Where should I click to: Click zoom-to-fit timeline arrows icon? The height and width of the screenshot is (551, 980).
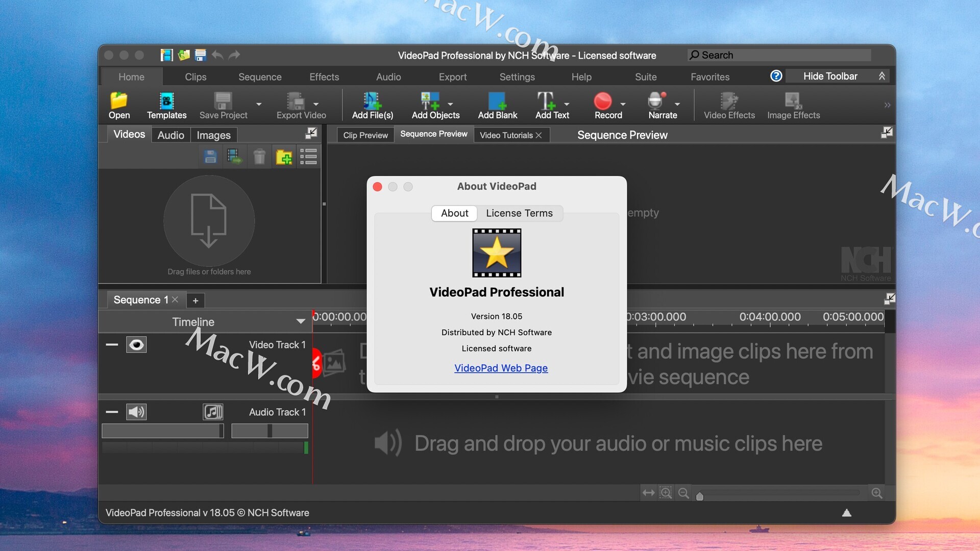[648, 493]
